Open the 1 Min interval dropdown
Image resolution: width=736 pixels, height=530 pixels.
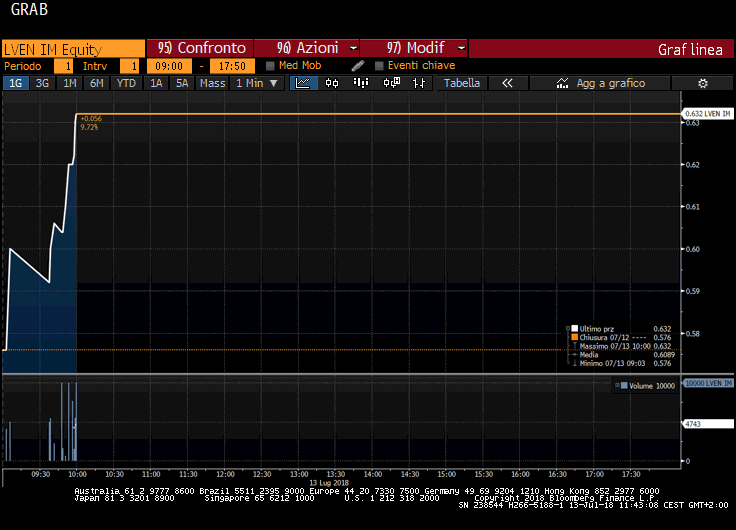[256, 83]
